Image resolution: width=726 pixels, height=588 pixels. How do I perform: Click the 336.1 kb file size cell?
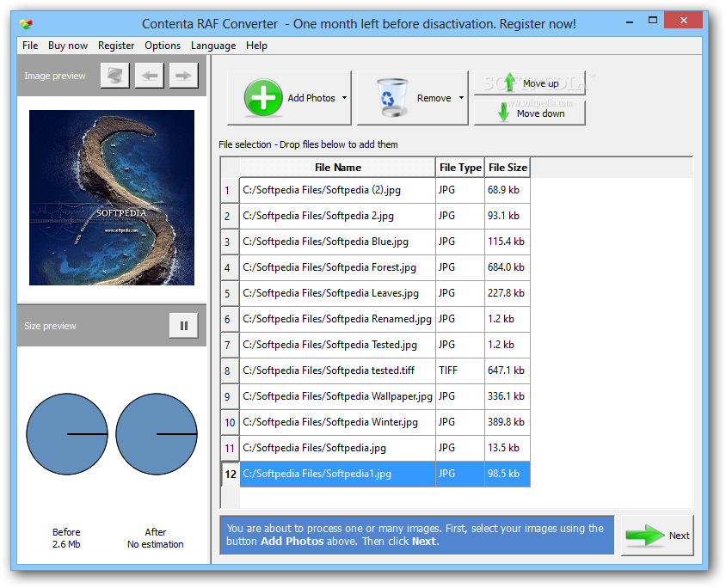pos(508,396)
